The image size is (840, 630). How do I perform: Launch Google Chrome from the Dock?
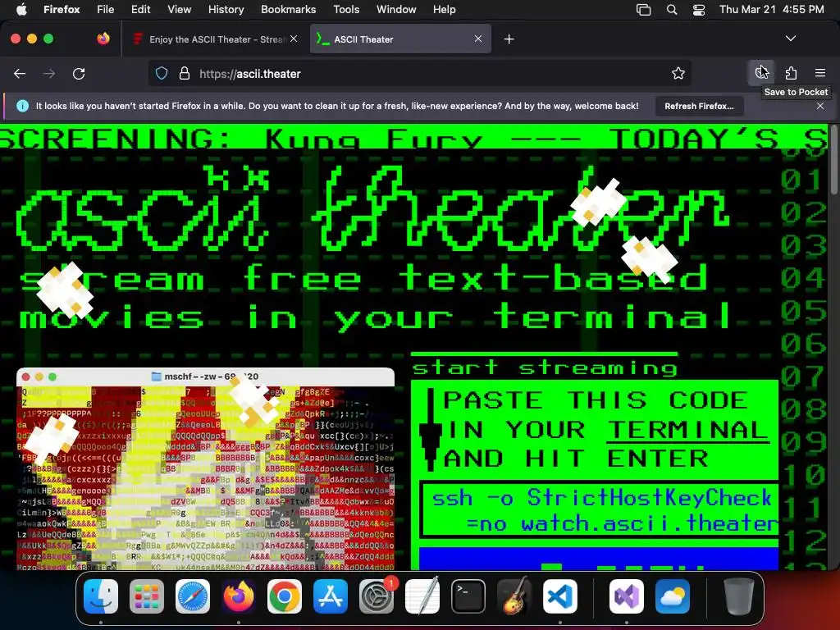point(285,596)
